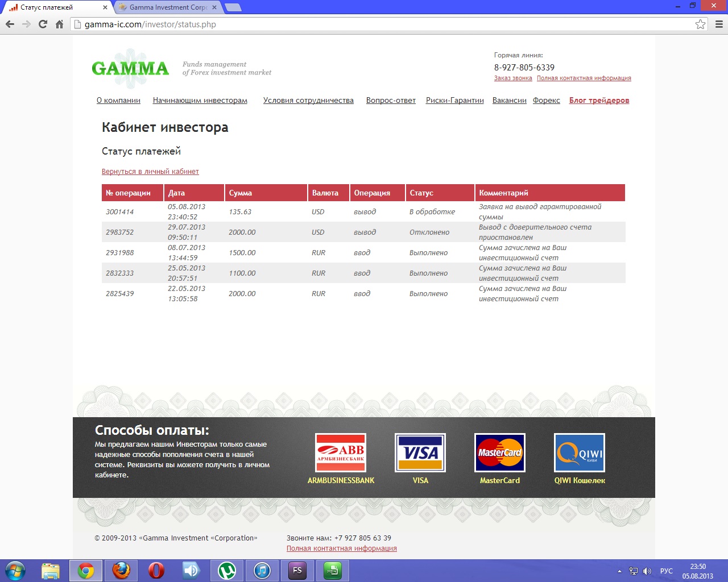Go to Условия сотрудничества

point(308,101)
